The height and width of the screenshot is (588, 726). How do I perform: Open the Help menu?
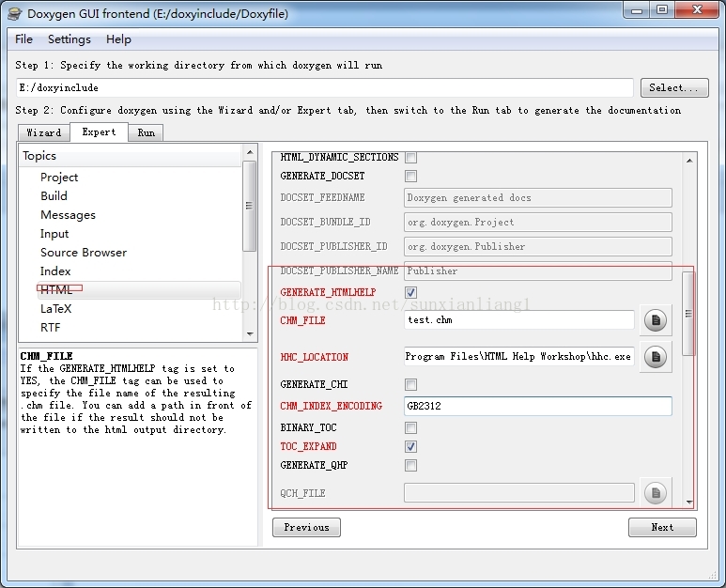(118, 39)
